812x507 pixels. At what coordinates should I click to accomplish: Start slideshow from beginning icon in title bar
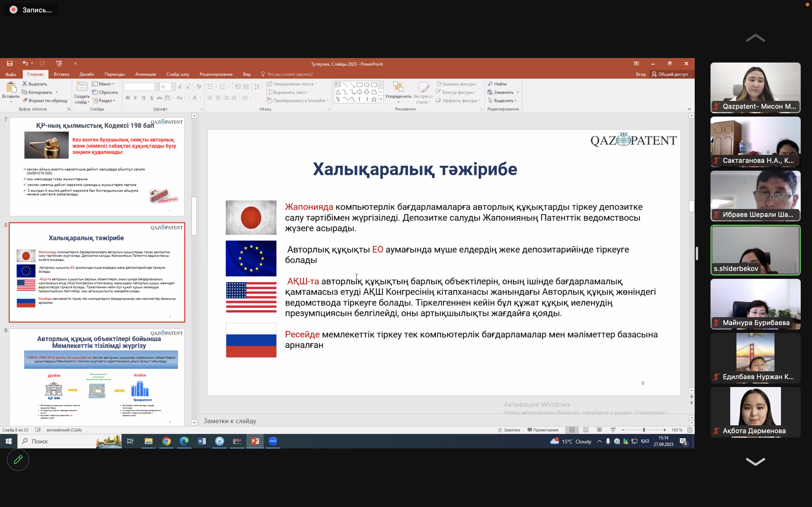[x=59, y=63]
